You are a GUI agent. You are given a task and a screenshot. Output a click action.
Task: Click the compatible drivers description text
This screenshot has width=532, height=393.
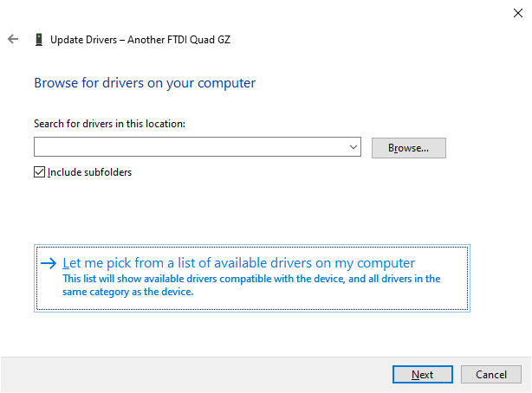point(251,279)
